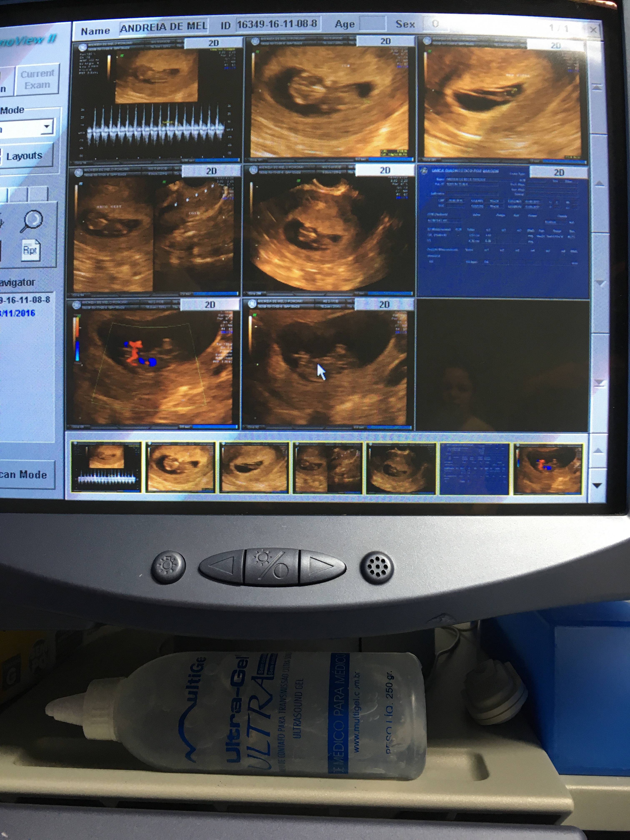
Task: Select the rightmost small tab above the magnifier
Action: pos(38,194)
